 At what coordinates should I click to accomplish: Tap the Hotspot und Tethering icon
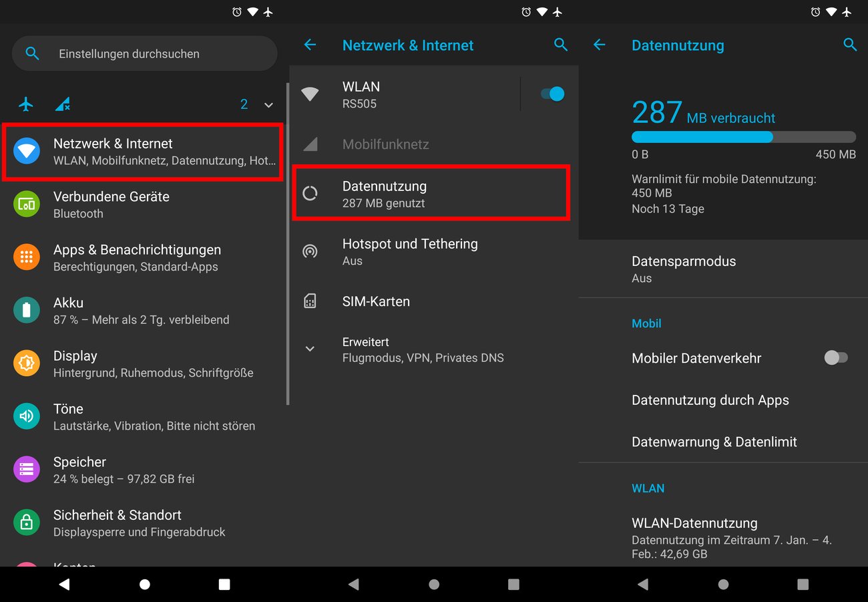(x=310, y=252)
